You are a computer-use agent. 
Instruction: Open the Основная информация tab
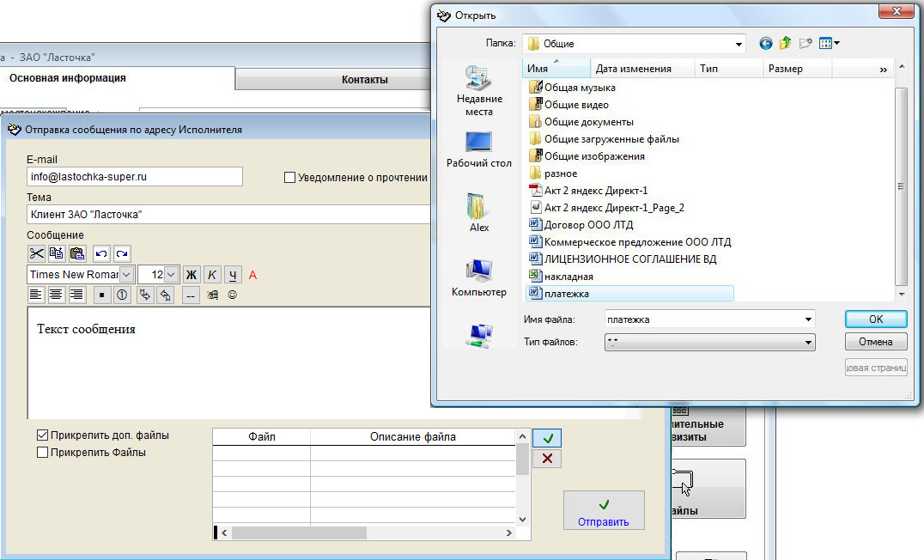[x=68, y=78]
